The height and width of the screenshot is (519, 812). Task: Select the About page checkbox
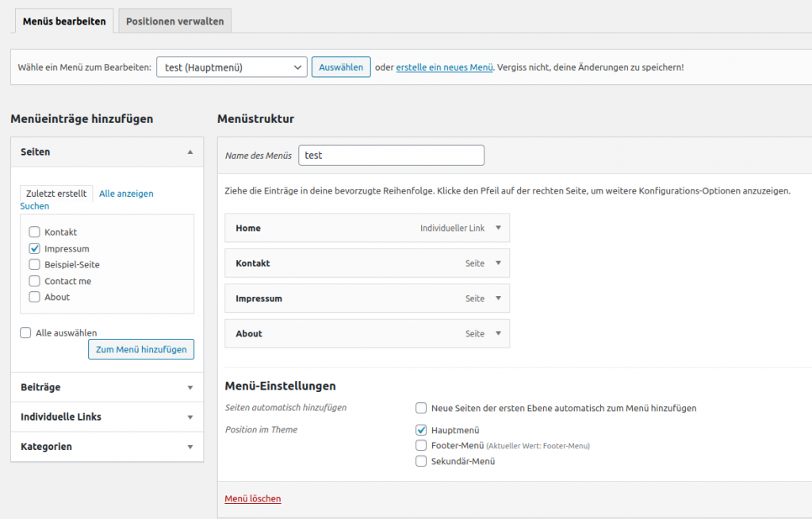pyautogui.click(x=34, y=297)
